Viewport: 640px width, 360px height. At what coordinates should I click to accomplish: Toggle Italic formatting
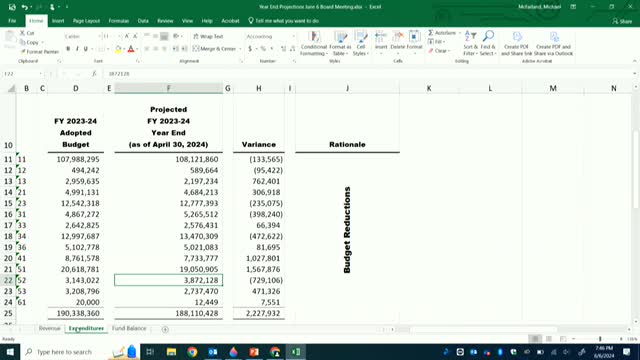click(x=77, y=49)
